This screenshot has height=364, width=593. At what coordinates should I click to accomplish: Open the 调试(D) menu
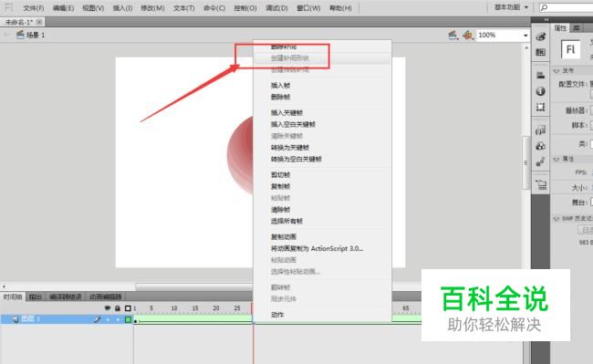point(276,8)
